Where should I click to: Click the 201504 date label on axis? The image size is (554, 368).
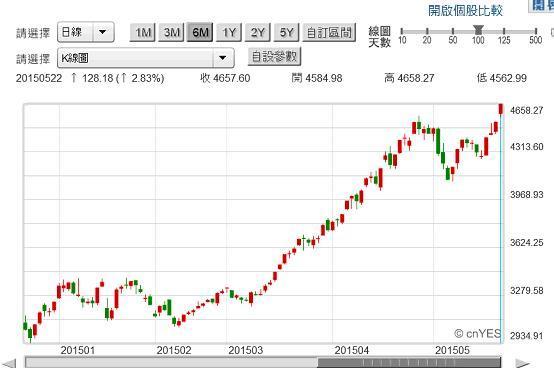pos(351,350)
